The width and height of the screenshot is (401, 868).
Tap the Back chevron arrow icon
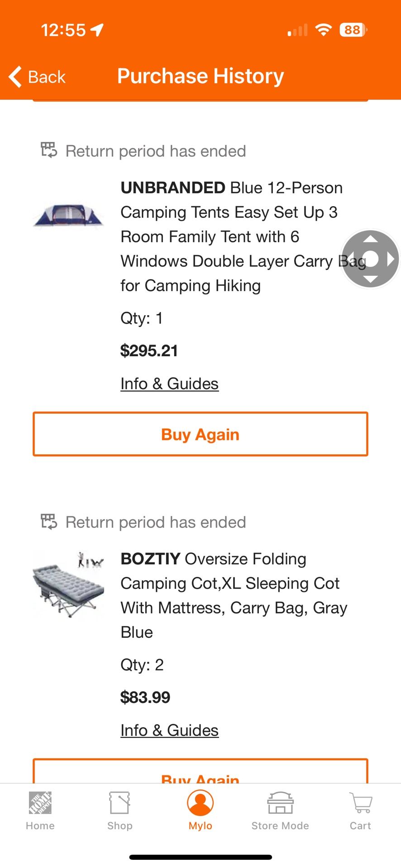point(15,76)
